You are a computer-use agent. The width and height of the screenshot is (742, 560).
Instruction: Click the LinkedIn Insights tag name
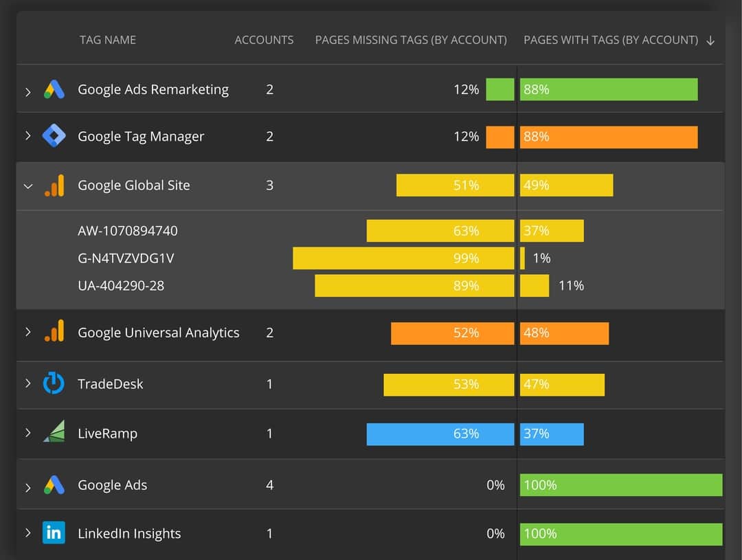pos(129,533)
